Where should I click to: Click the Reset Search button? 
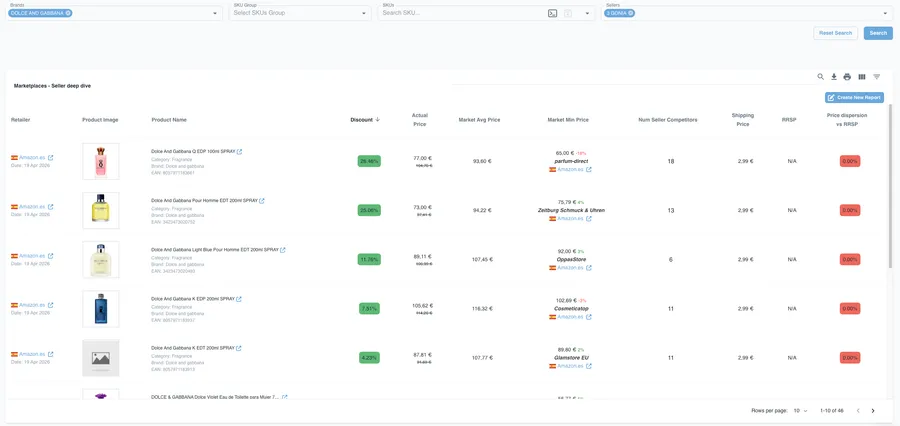pos(835,33)
